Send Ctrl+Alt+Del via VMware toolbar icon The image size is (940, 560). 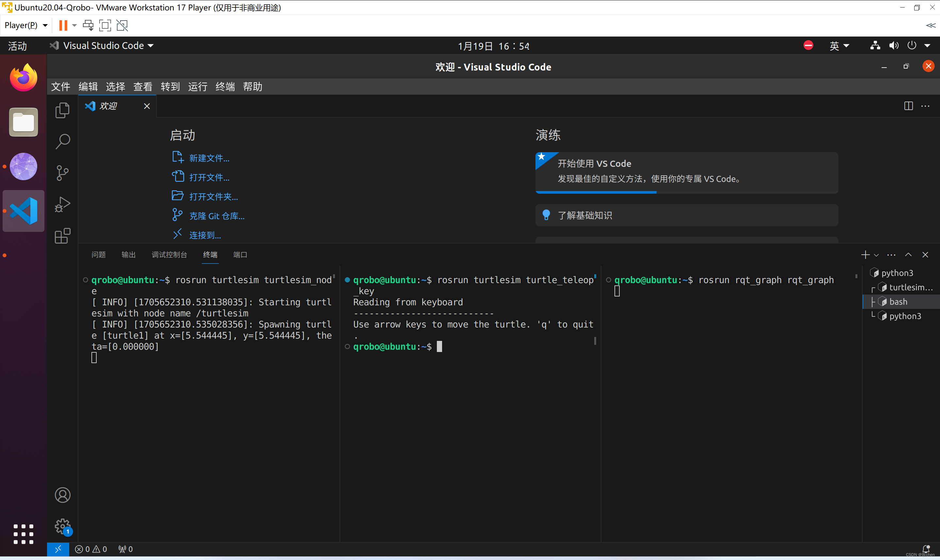(88, 25)
